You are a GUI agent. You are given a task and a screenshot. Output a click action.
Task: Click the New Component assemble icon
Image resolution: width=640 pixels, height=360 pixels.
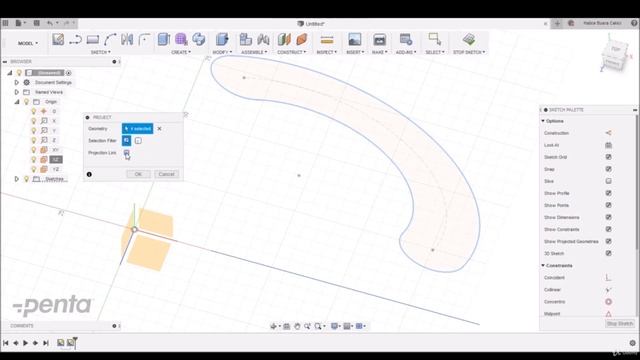click(x=245, y=39)
